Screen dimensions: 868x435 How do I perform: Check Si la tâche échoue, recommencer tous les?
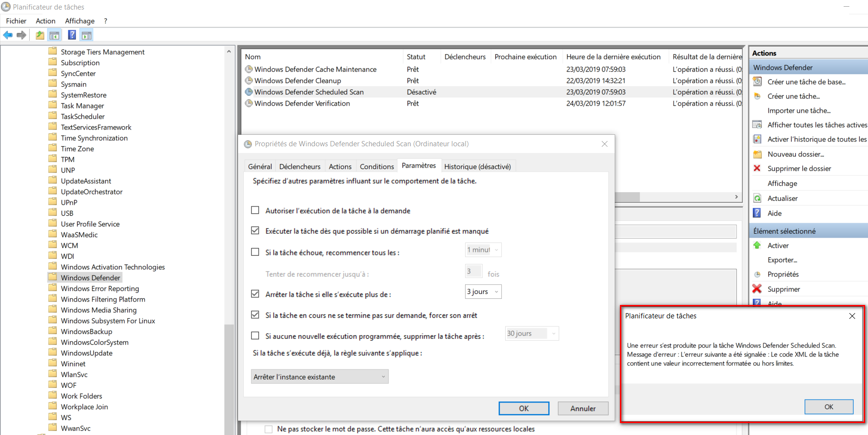(255, 252)
